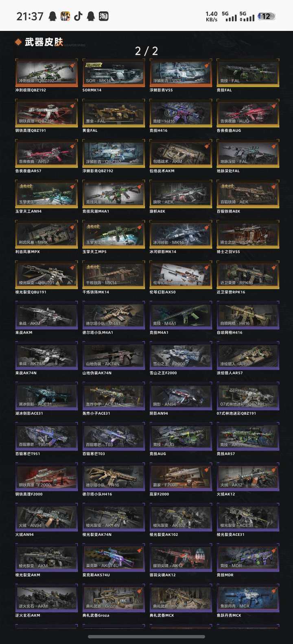Open the 伦琴幻影AX50 skin card
This screenshot has width=293, height=644.
180,274
